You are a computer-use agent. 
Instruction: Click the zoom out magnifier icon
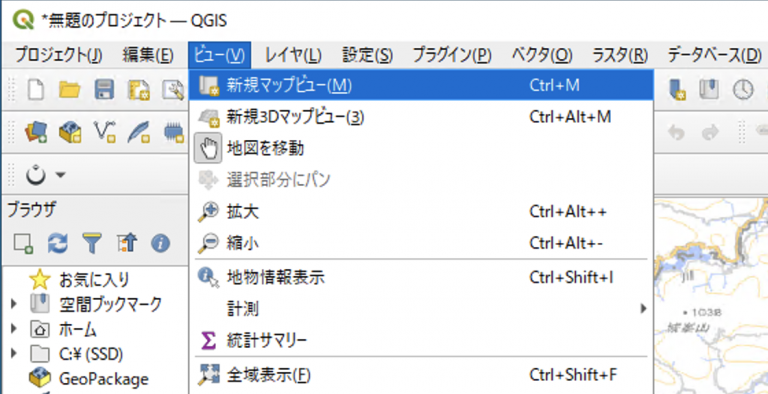(208, 243)
